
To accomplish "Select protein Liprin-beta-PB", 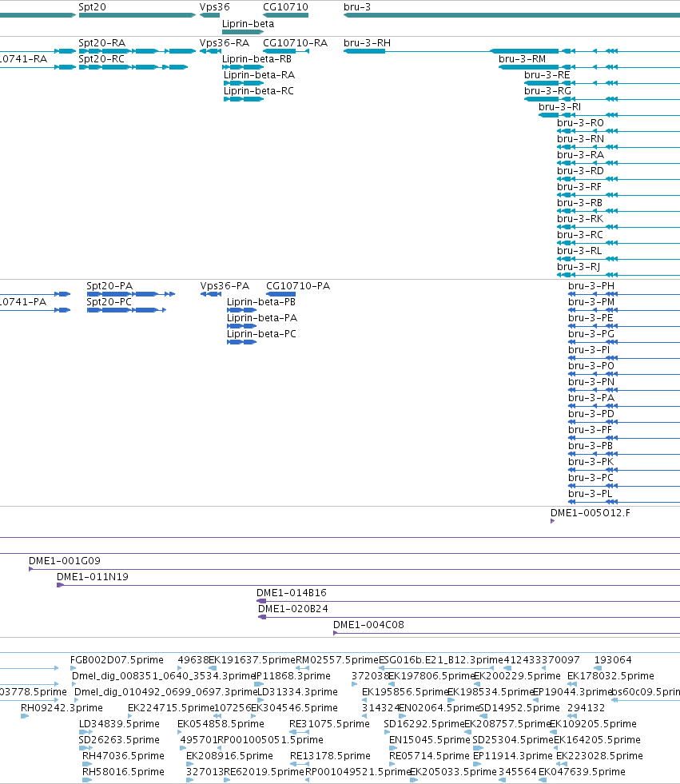I will pyautogui.click(x=261, y=302).
